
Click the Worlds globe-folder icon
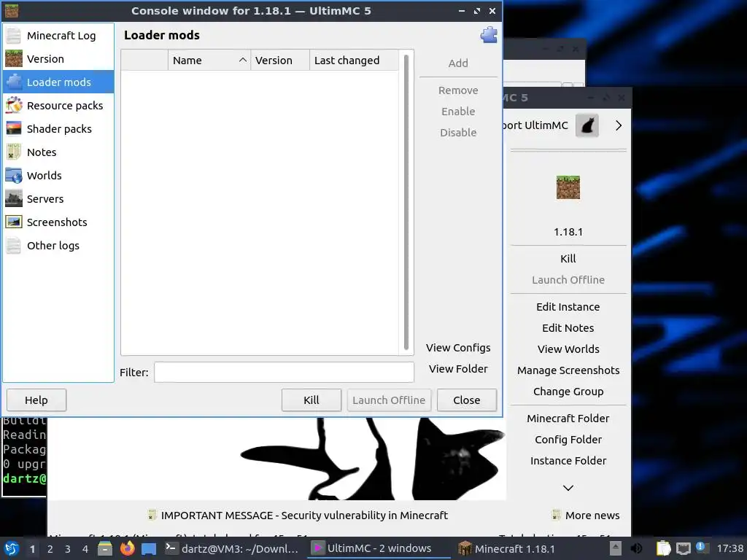coord(14,176)
